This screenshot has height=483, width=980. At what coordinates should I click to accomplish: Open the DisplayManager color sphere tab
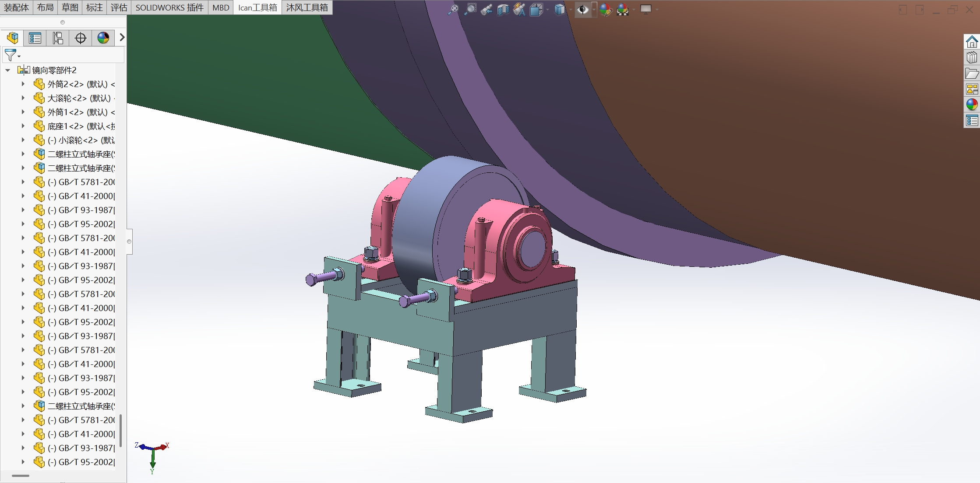tap(103, 38)
